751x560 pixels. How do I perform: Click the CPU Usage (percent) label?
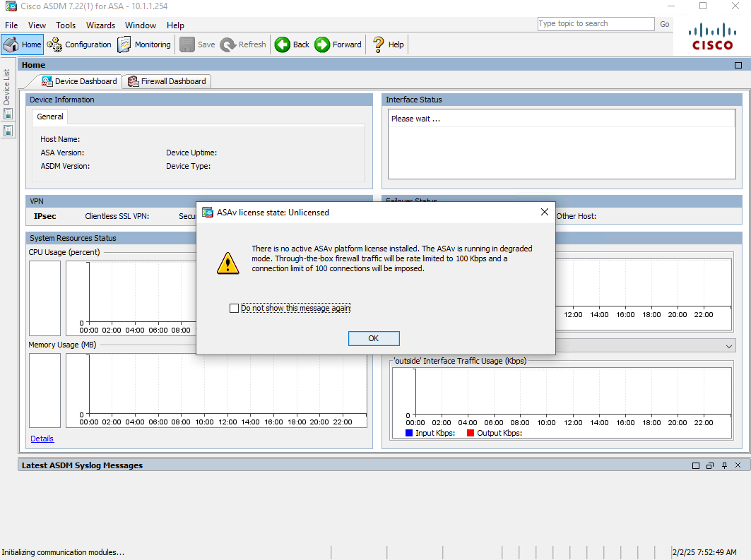point(64,252)
